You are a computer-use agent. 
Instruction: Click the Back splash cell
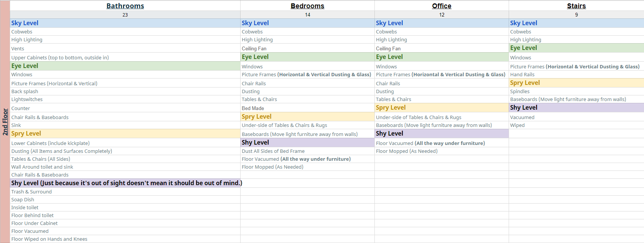tap(125, 91)
